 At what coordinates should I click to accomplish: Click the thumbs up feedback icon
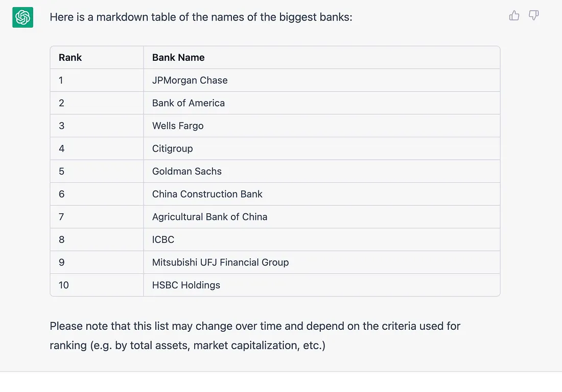514,15
